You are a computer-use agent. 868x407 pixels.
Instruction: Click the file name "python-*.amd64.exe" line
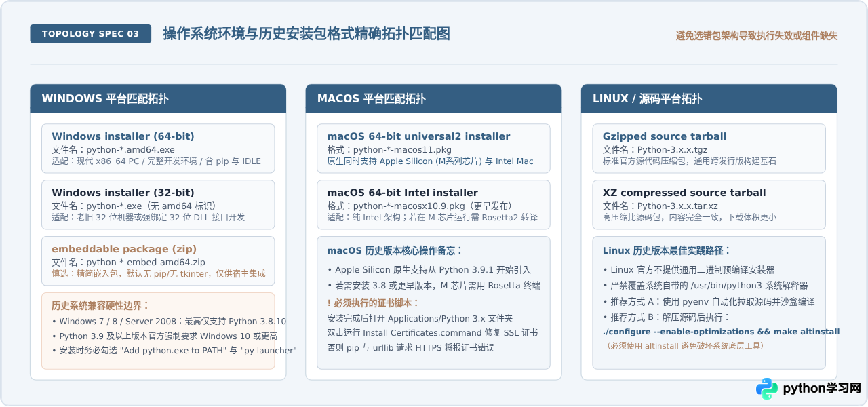pyautogui.click(x=113, y=149)
